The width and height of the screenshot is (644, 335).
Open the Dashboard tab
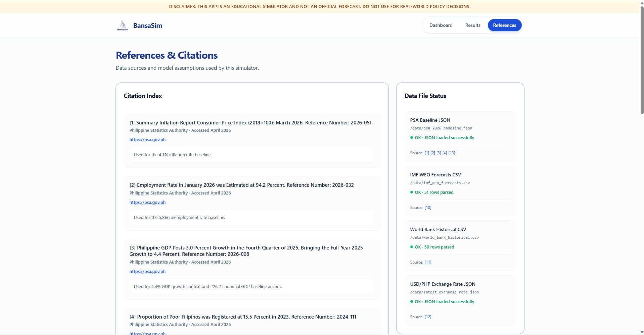coord(441,25)
